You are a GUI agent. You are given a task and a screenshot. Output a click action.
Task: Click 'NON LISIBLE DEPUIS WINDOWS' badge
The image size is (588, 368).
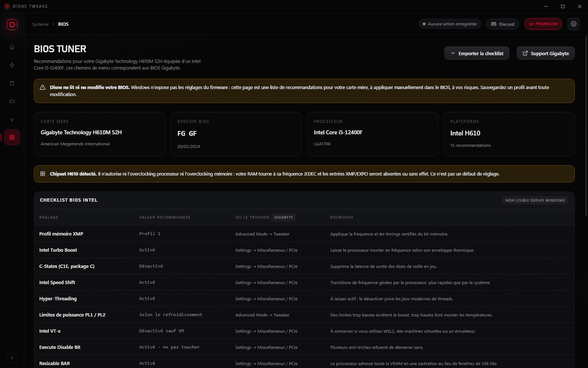click(x=535, y=201)
